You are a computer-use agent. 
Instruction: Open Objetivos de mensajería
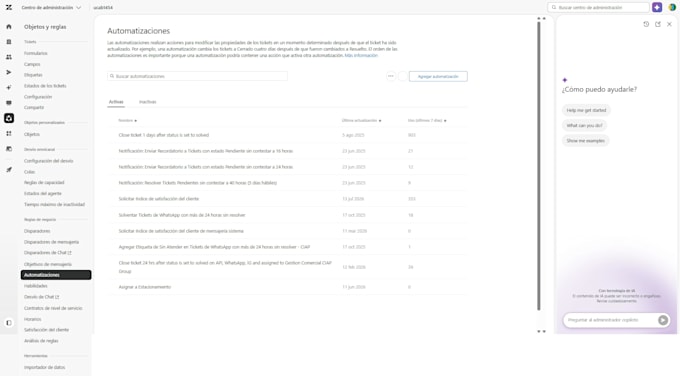[48, 264]
